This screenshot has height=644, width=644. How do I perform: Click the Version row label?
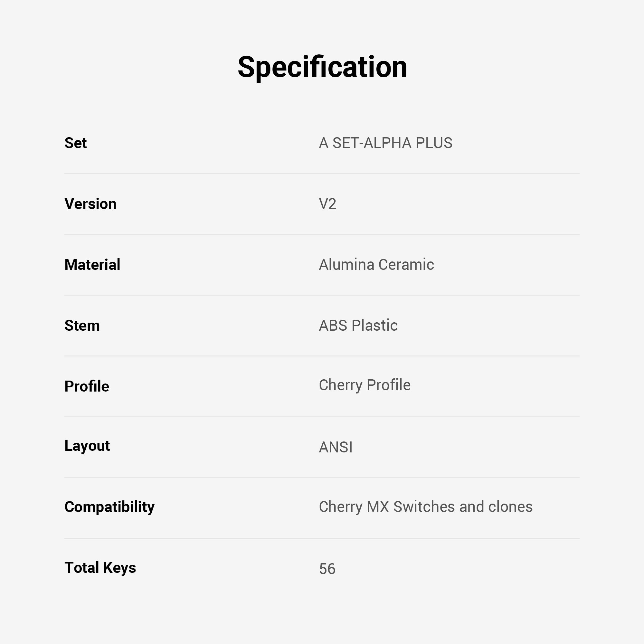point(90,204)
